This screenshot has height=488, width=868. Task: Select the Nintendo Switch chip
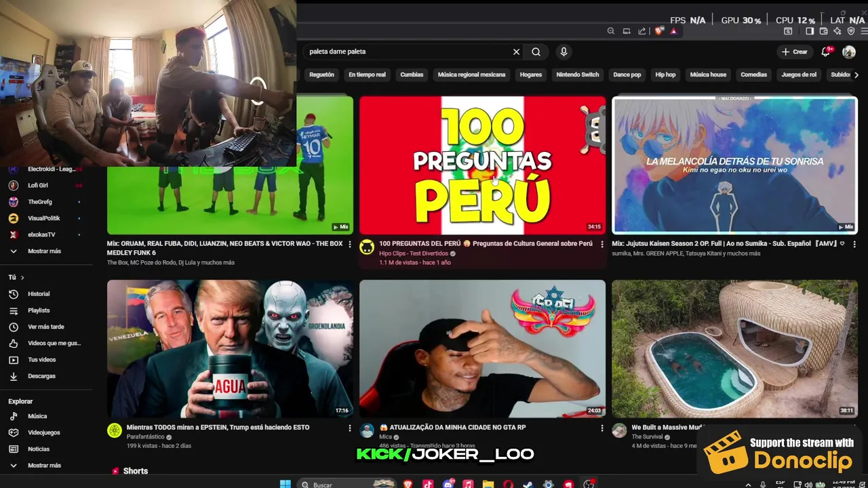point(578,75)
